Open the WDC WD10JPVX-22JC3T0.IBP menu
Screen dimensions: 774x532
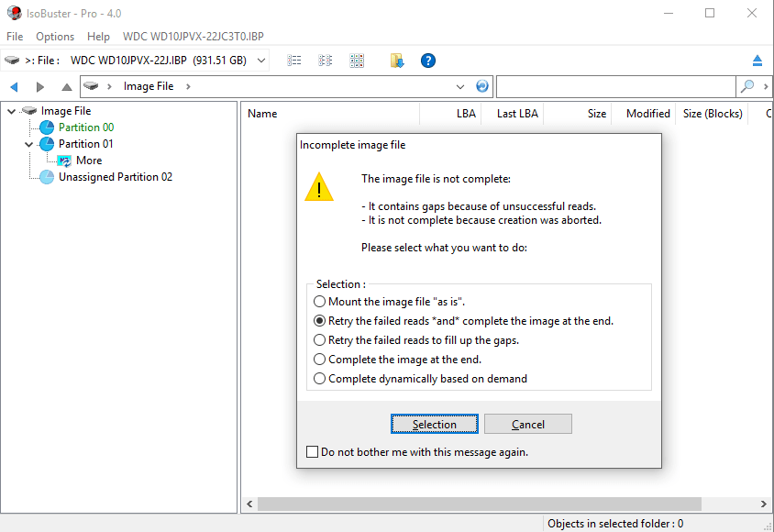click(x=193, y=37)
